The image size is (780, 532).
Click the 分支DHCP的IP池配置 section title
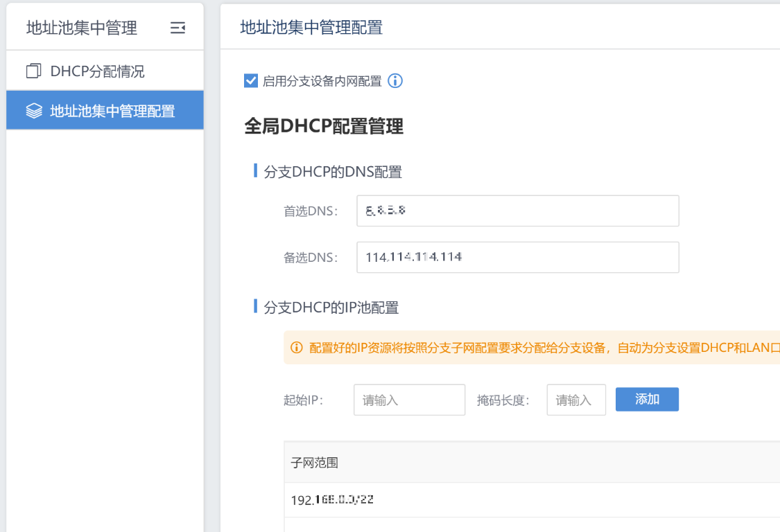[331, 308]
